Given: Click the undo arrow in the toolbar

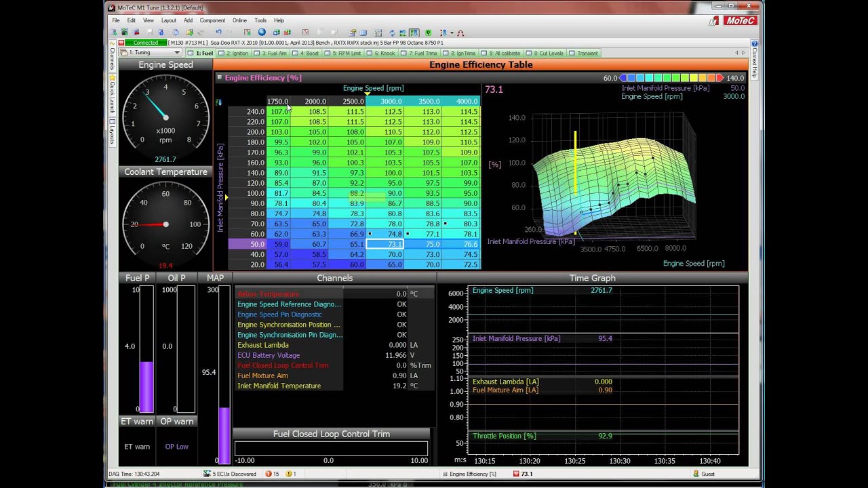Looking at the screenshot, I should 218,33.
